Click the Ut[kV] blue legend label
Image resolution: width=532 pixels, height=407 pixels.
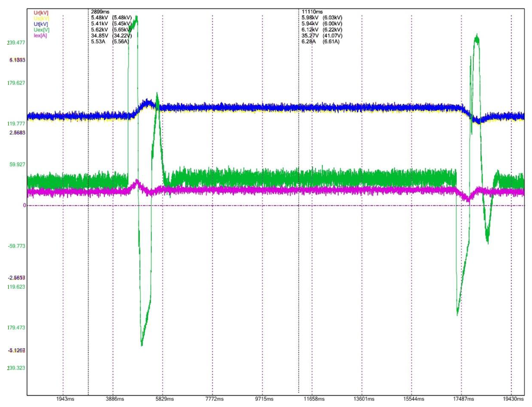coord(41,24)
